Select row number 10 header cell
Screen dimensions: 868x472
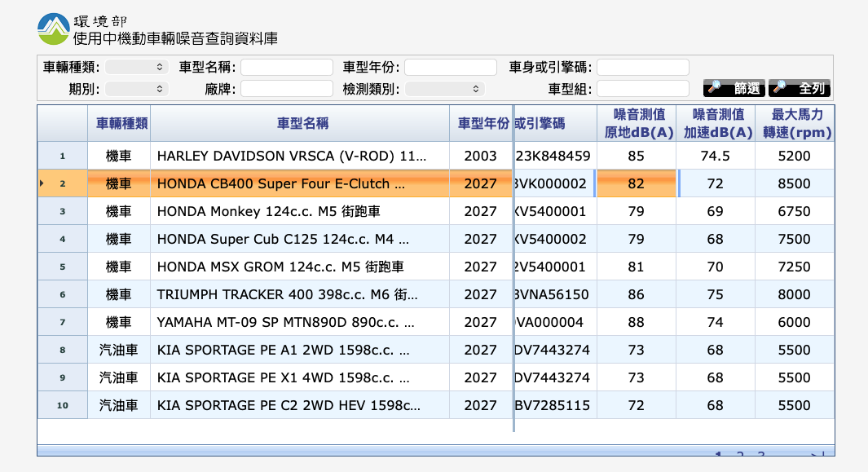click(63, 405)
